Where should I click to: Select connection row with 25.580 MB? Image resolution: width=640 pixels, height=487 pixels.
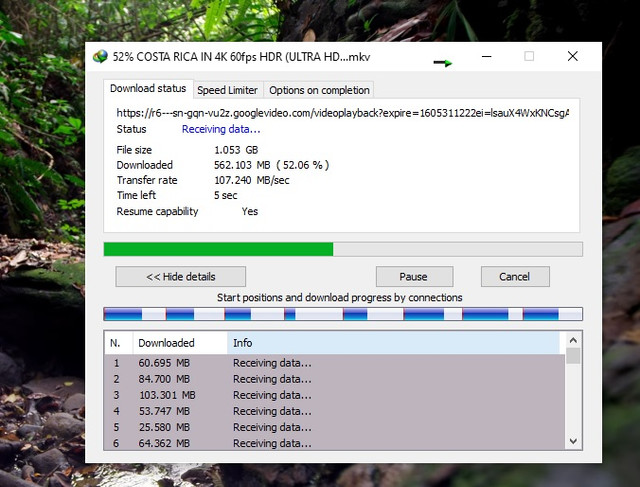335,427
